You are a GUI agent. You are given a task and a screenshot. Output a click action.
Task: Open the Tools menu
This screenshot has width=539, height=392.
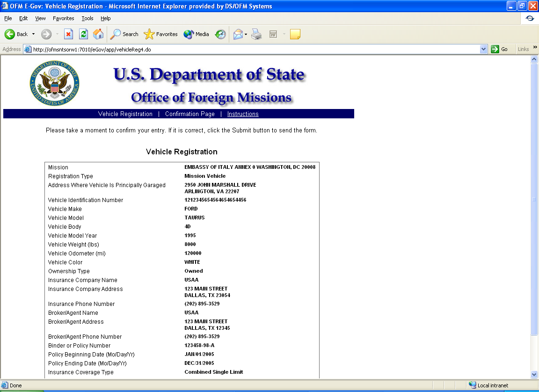(x=87, y=18)
